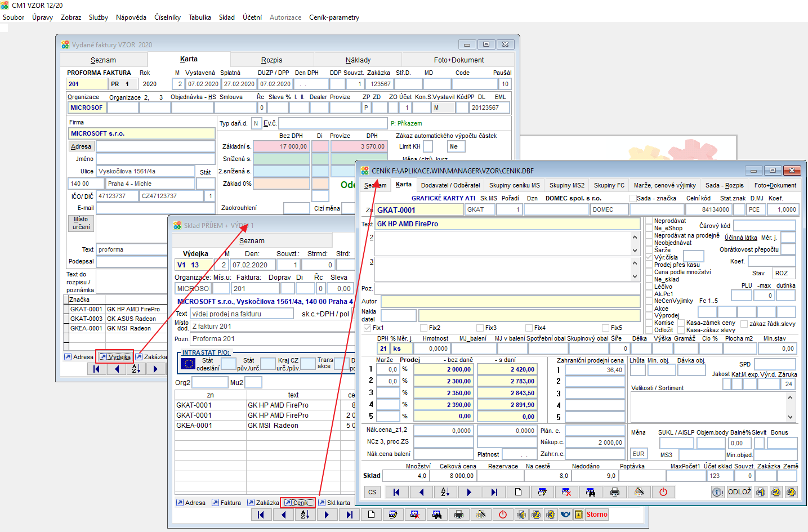Click EU flag icon in Intrastat section

pyautogui.click(x=188, y=364)
